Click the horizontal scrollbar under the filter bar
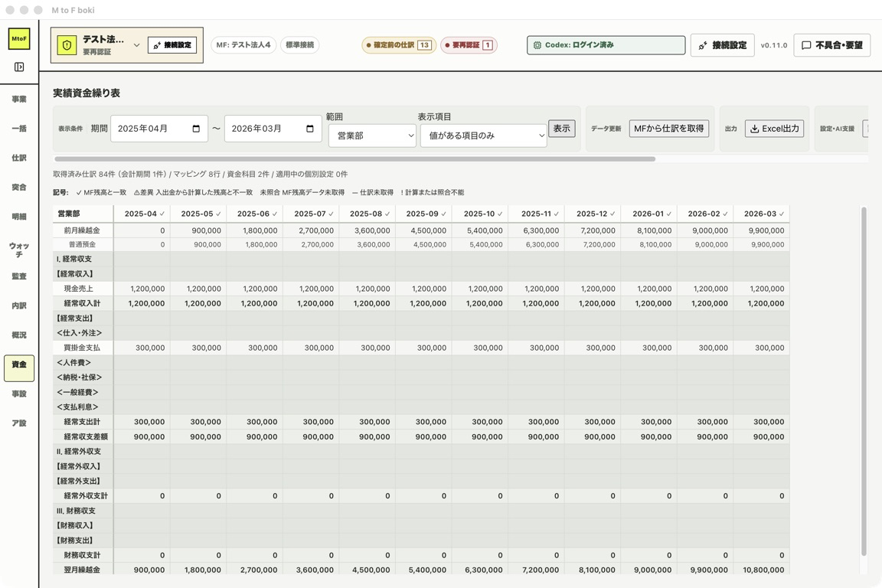This screenshot has width=882, height=588. pos(355,159)
